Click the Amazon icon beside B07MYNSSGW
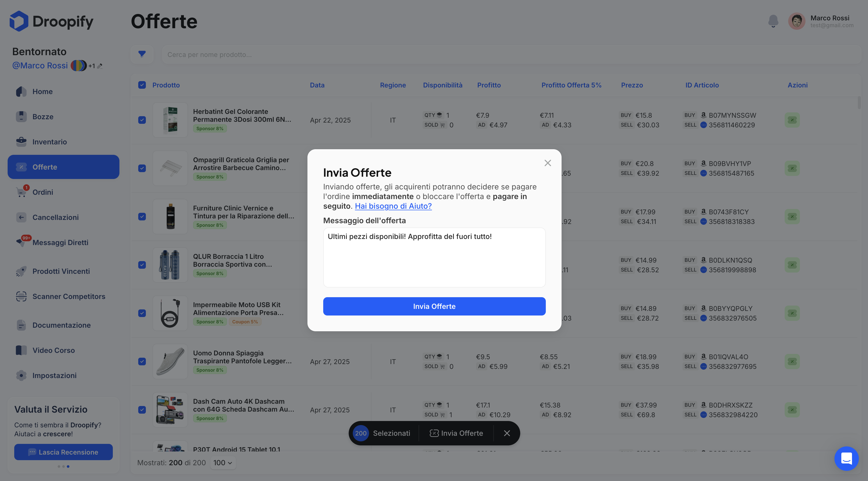The height and width of the screenshot is (481, 868). pyautogui.click(x=703, y=115)
